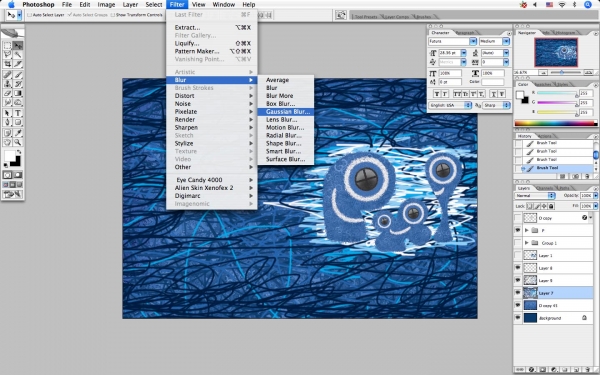Image resolution: width=600 pixels, height=375 pixels.
Task: Open the Image menu
Action: [106, 5]
